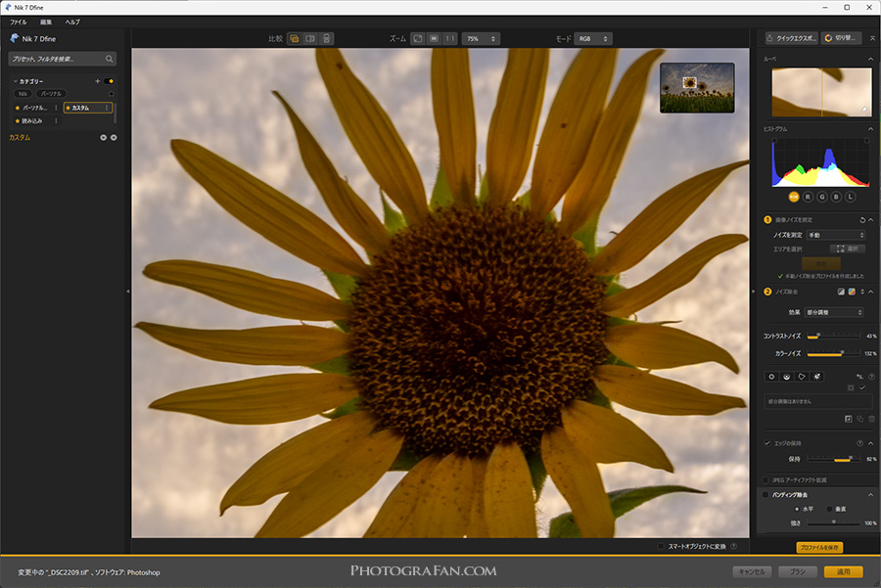Toggle the category filter switch

pos(109,81)
